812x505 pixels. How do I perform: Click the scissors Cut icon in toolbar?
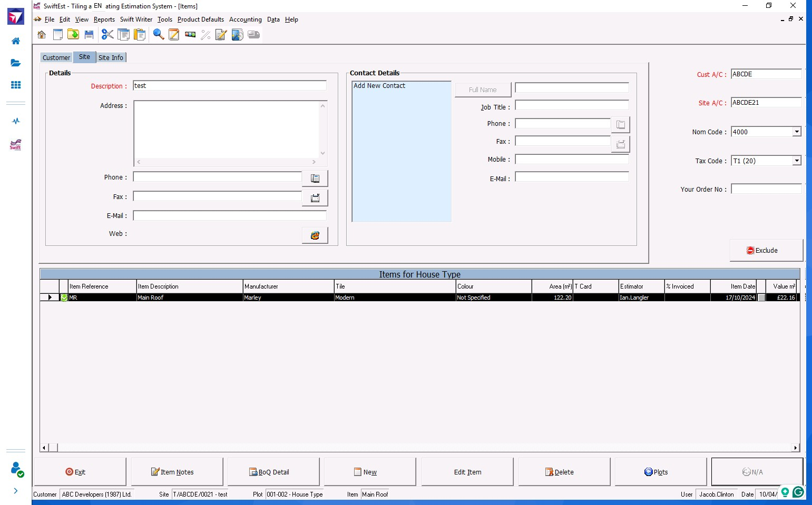107,35
